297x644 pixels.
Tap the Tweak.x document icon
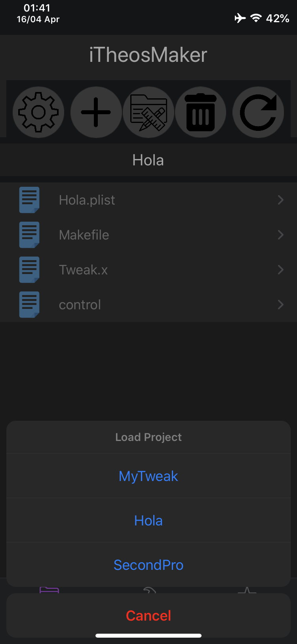(x=29, y=270)
